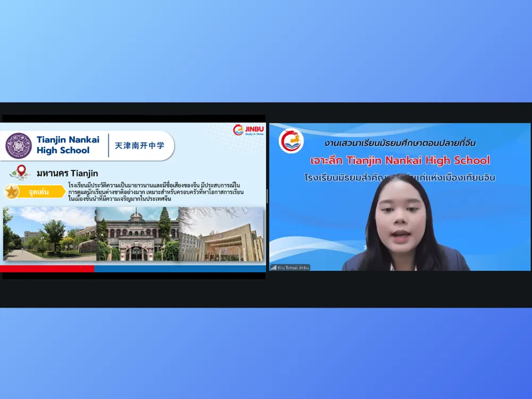The image size is (532, 399).
Task: Select the Chinese name 天津南开中学
Action: click(x=140, y=146)
